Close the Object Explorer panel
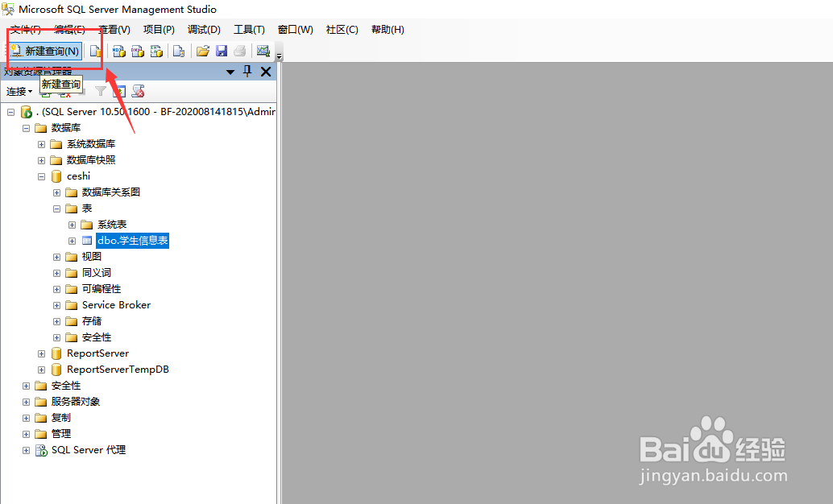Screen dimensions: 833x504 [266, 72]
